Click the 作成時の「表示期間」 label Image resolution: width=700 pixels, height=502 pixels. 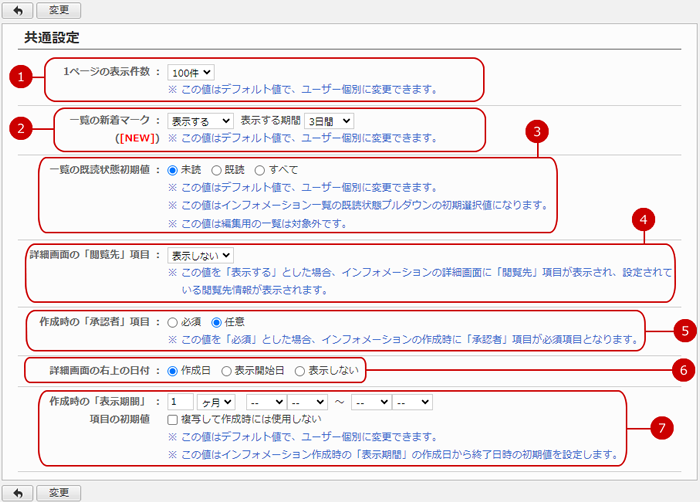99,401
